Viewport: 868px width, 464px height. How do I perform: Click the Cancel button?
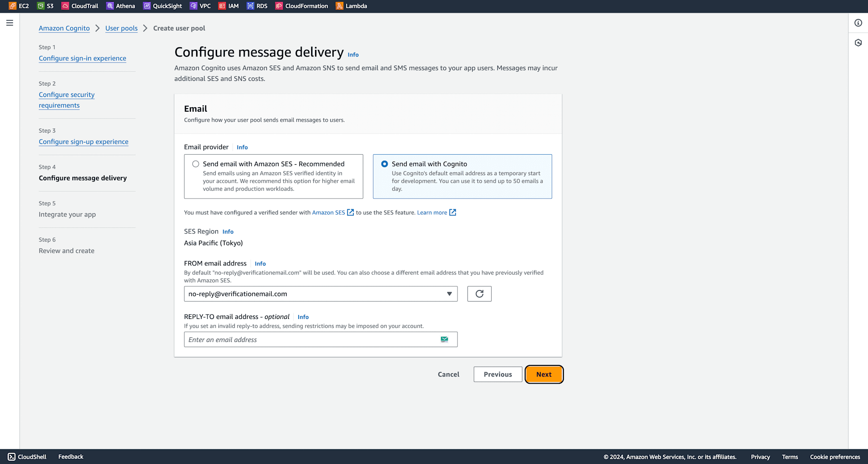(448, 375)
